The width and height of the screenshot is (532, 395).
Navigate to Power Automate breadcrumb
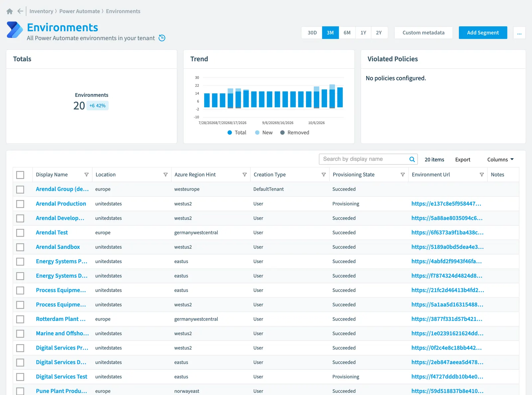(79, 11)
